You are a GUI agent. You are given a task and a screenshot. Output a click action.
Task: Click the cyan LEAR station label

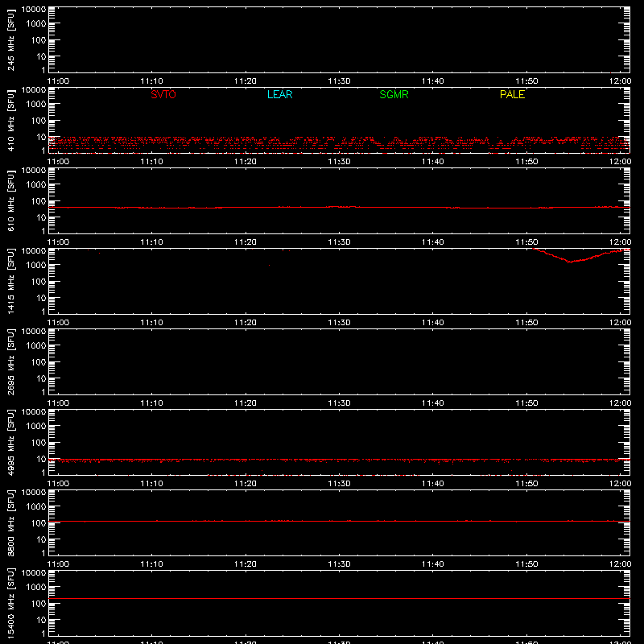coord(279,94)
